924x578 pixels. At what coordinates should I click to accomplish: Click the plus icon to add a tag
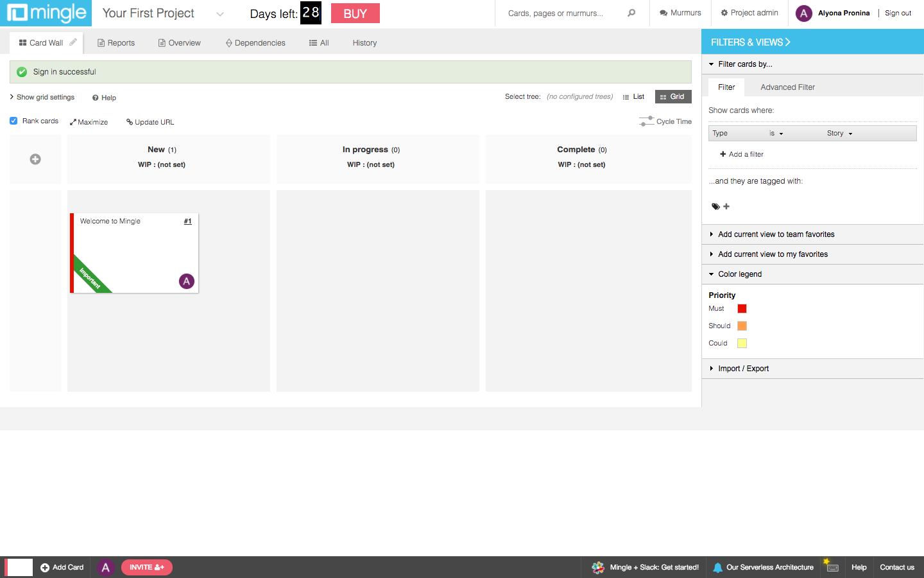point(726,206)
